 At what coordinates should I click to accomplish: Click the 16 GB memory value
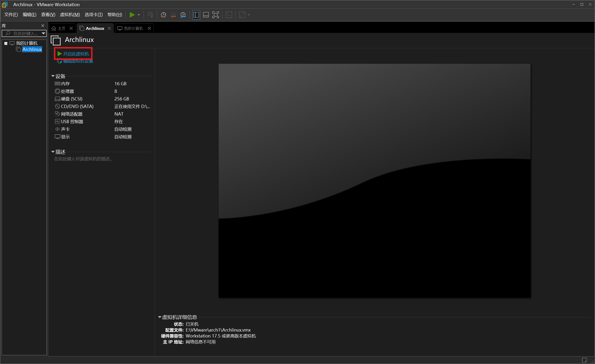pyautogui.click(x=121, y=84)
